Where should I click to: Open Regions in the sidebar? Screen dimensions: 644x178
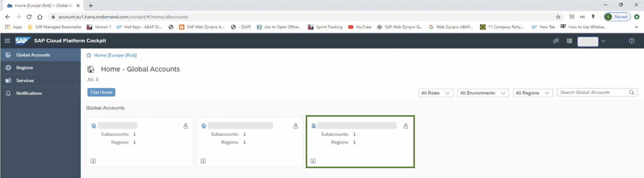[x=40, y=68]
